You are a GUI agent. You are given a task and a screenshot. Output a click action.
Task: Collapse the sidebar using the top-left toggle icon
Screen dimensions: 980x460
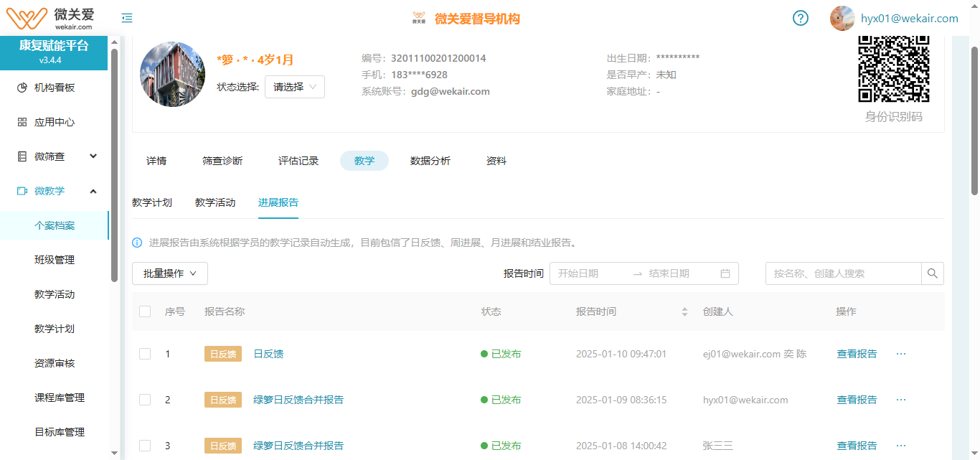pos(126,18)
